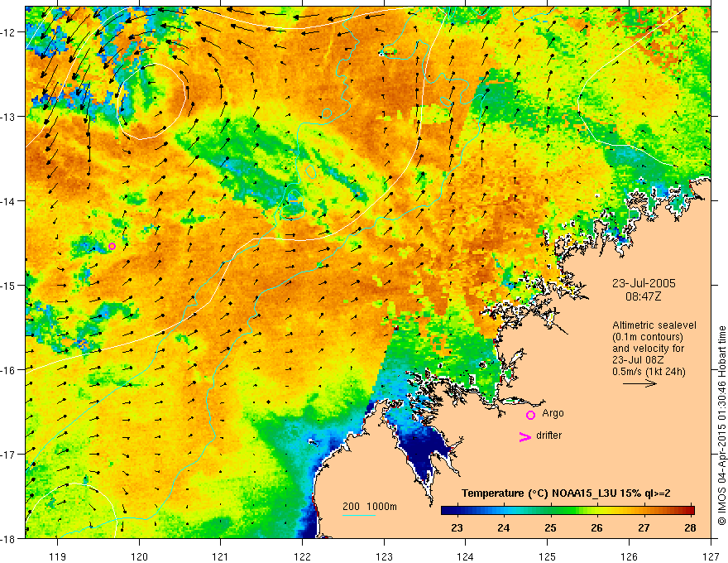Viewport: 728px width, 563px height.
Task: Pick the yellow 26°C colorbar section
Action: (597, 510)
